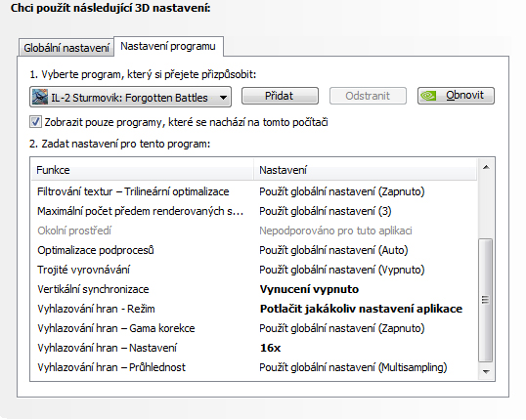Select the Trojité vyrovnávání row
The image size is (526, 420).
pyautogui.click(x=254, y=270)
